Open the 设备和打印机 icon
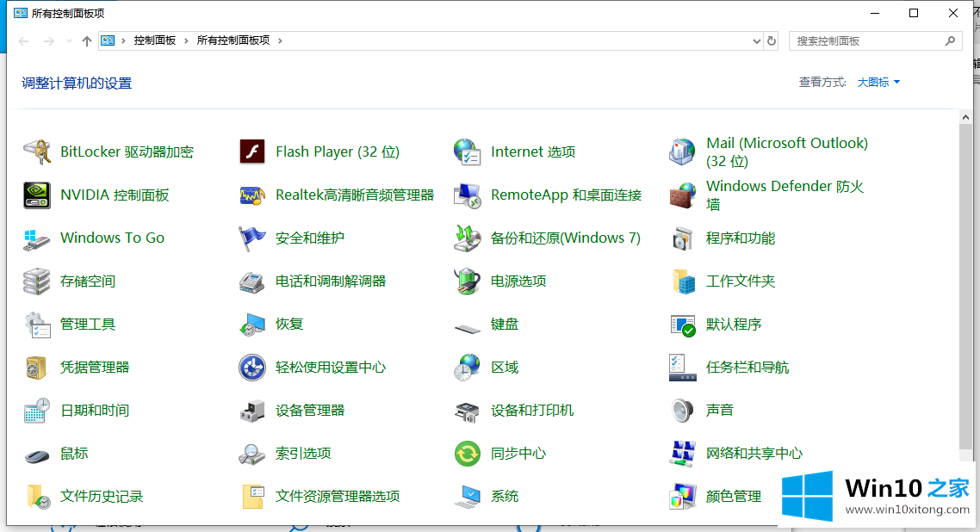The width and height of the screenshot is (980, 532). click(x=467, y=411)
